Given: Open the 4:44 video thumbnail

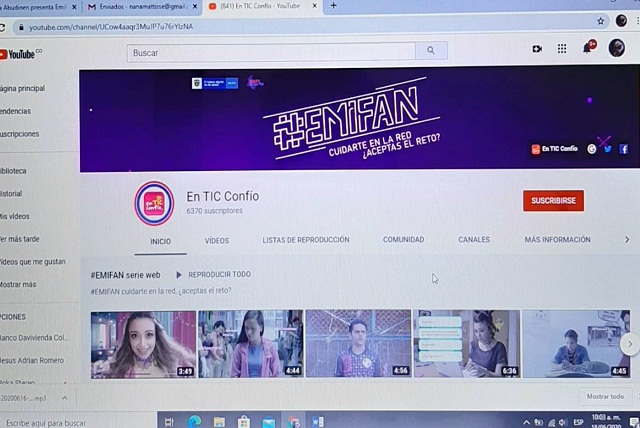Looking at the screenshot, I should coord(251,344).
